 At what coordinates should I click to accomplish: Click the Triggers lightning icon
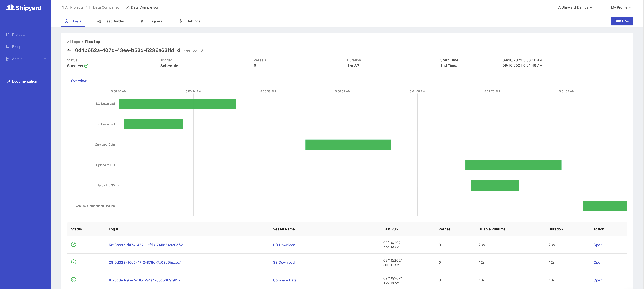point(142,21)
